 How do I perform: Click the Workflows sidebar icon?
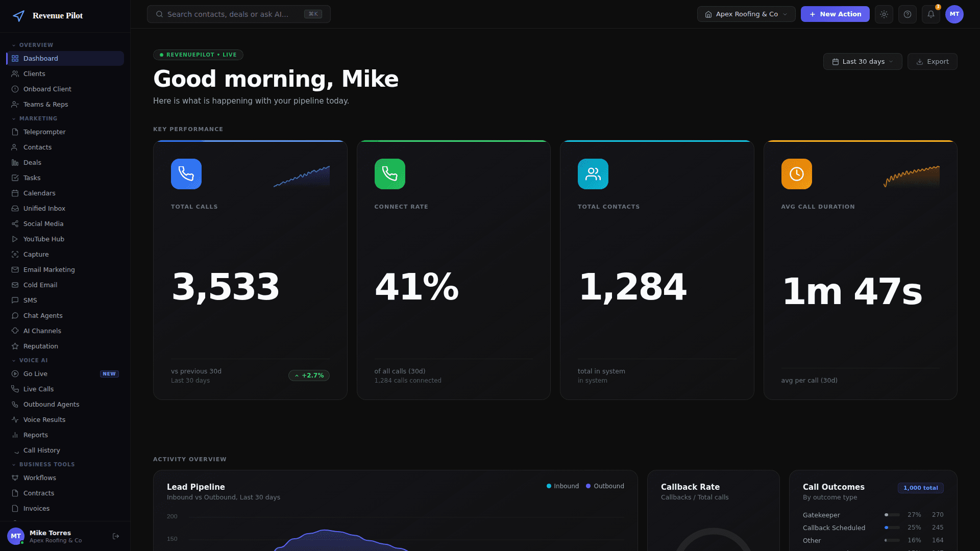(15, 478)
